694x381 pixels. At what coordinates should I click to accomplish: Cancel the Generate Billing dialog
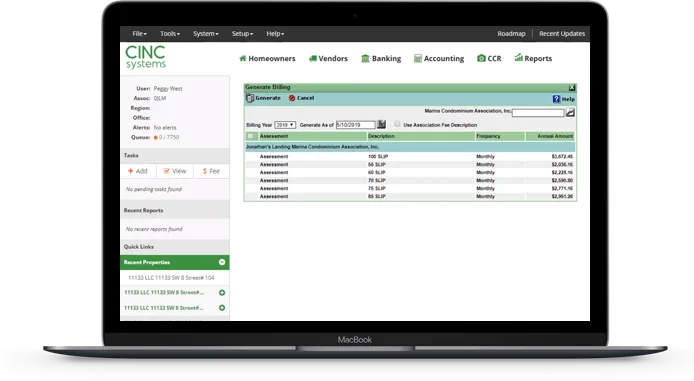tap(301, 98)
